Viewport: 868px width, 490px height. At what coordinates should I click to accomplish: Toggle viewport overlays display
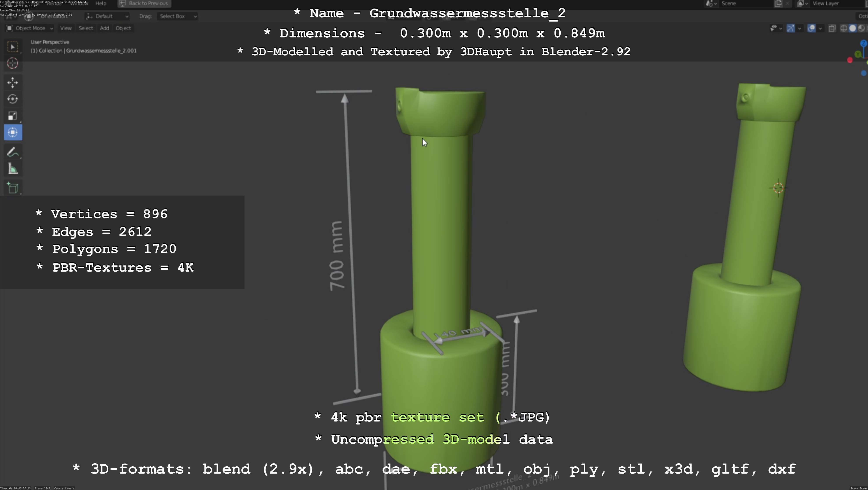coord(812,28)
